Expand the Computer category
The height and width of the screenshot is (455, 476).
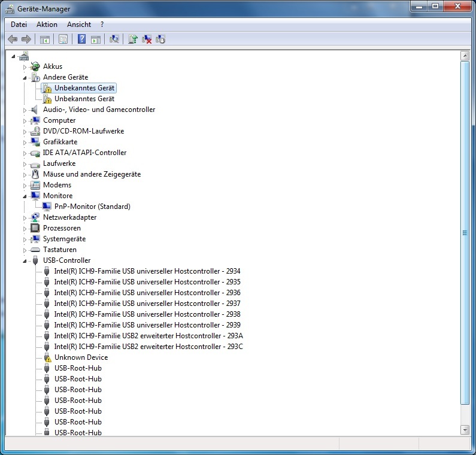(25, 121)
